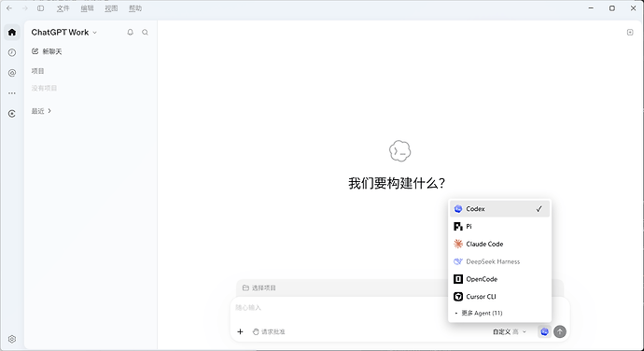The width and height of the screenshot is (644, 351).
Task: Open the 文件 menu
Action: (x=63, y=8)
